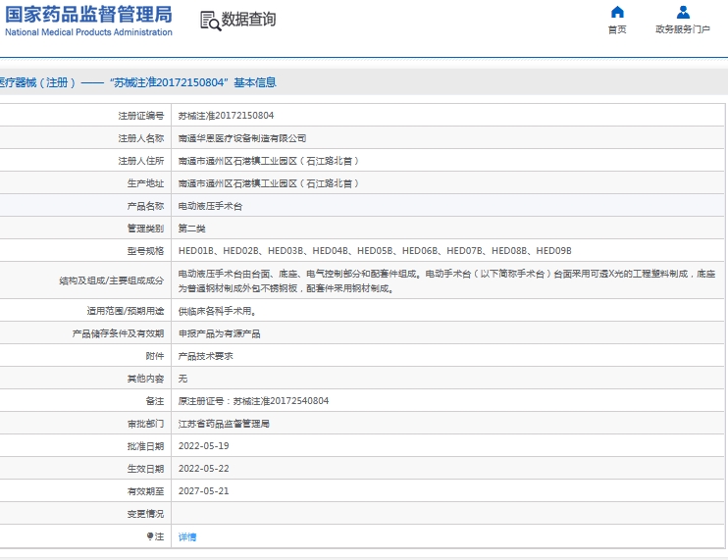728x560 pixels.
Task: Select original registration 苏械注准20172540804 remark
Action: 253,401
